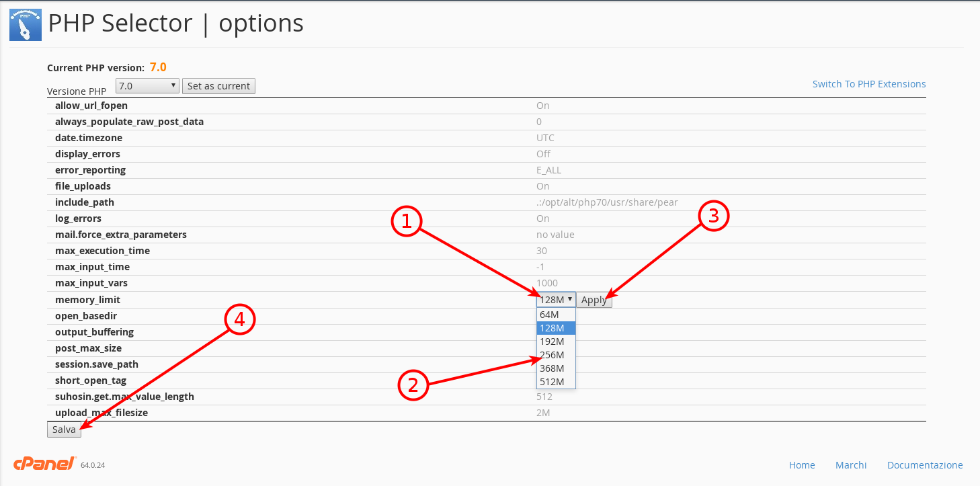Click the Salva button
The height and width of the screenshot is (486, 980).
coord(65,430)
